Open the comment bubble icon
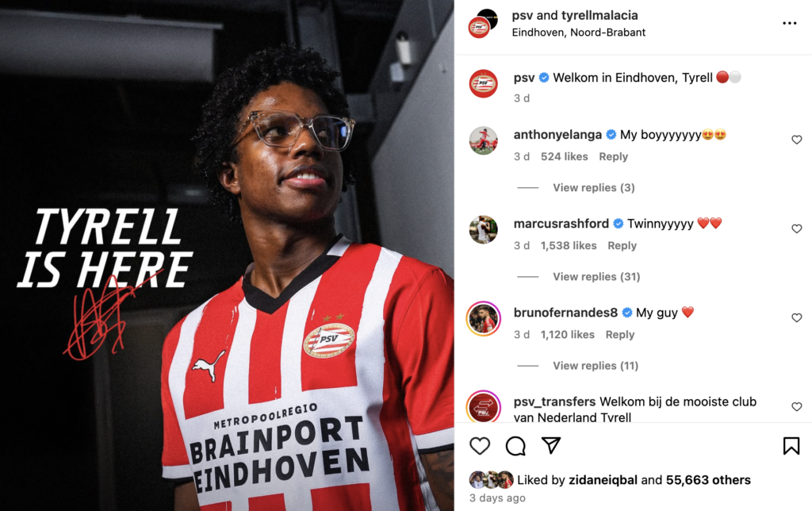This screenshot has width=812, height=511. click(515, 446)
